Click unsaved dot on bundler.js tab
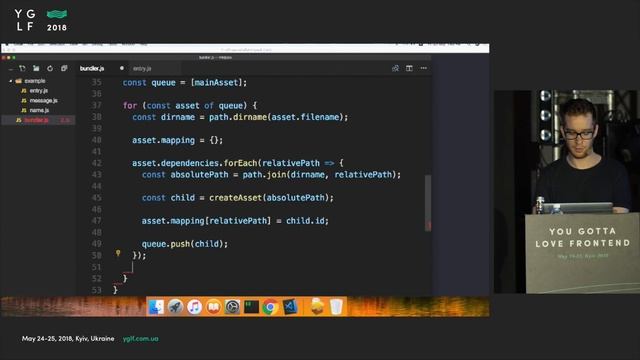Viewport: 640px width, 360px height. tap(122, 68)
